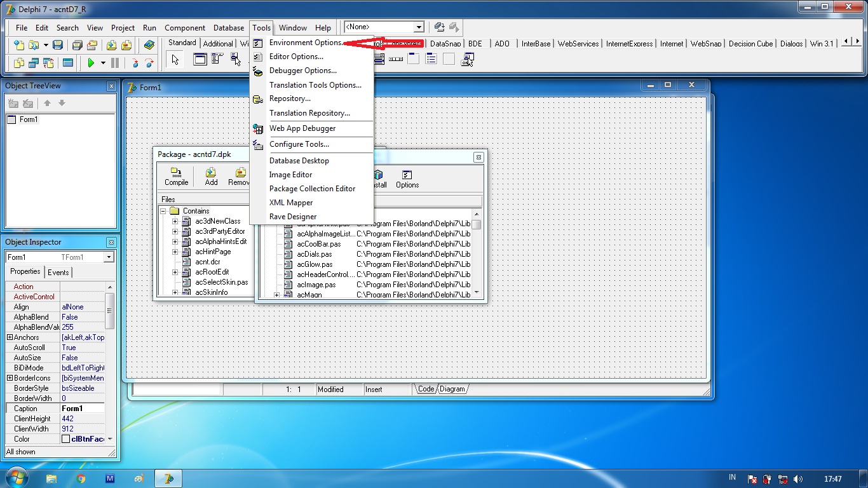Collapse the Contains folder node
The height and width of the screenshot is (488, 868).
click(163, 211)
